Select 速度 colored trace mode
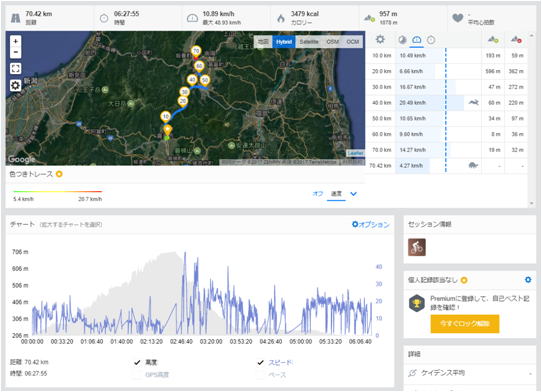542x392 pixels. [x=336, y=194]
